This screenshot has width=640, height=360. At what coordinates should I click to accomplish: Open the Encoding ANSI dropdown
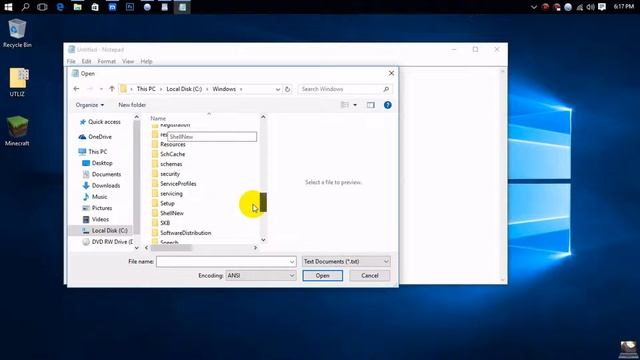point(260,276)
